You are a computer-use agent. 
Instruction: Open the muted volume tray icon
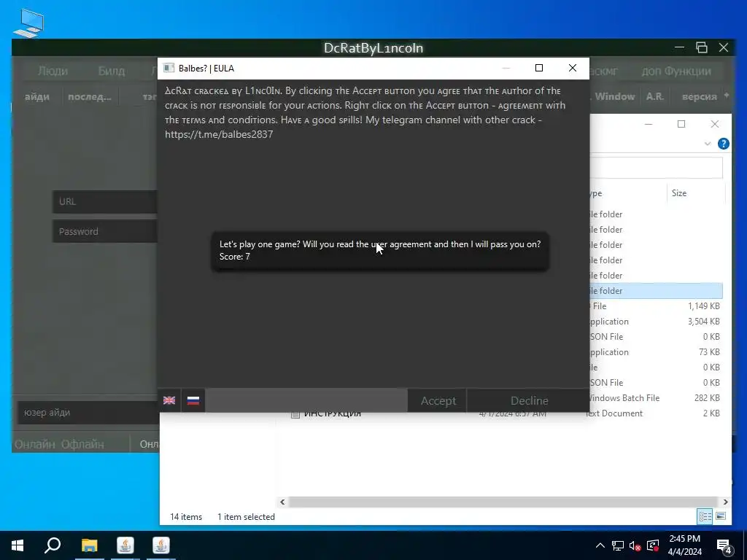[x=635, y=545]
